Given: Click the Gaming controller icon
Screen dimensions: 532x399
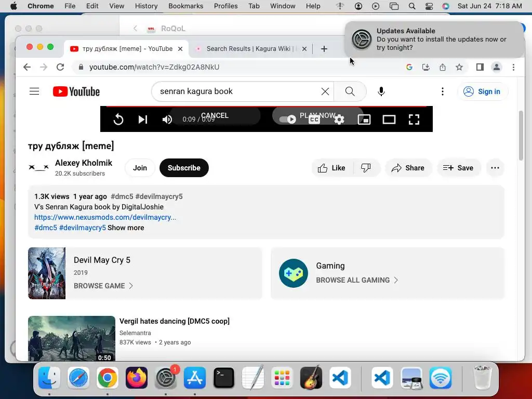Looking at the screenshot, I should click(x=294, y=273).
